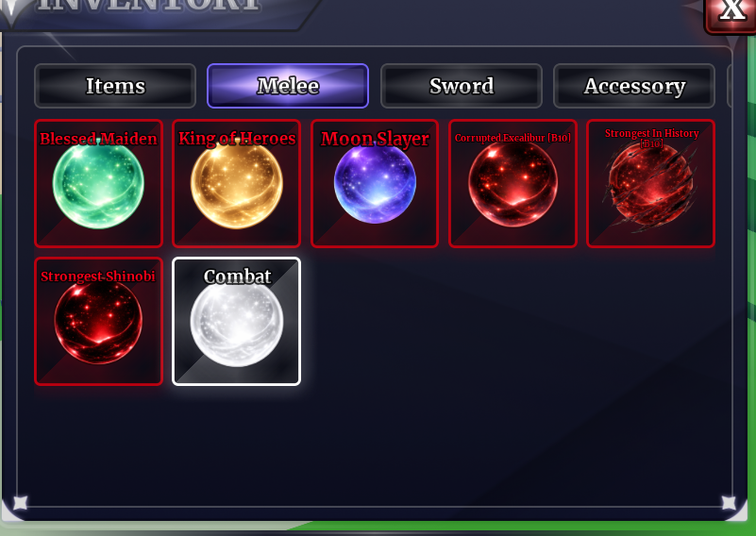Click the Blessed Maiden name label
The width and height of the screenshot is (756, 536).
pyautogui.click(x=98, y=139)
